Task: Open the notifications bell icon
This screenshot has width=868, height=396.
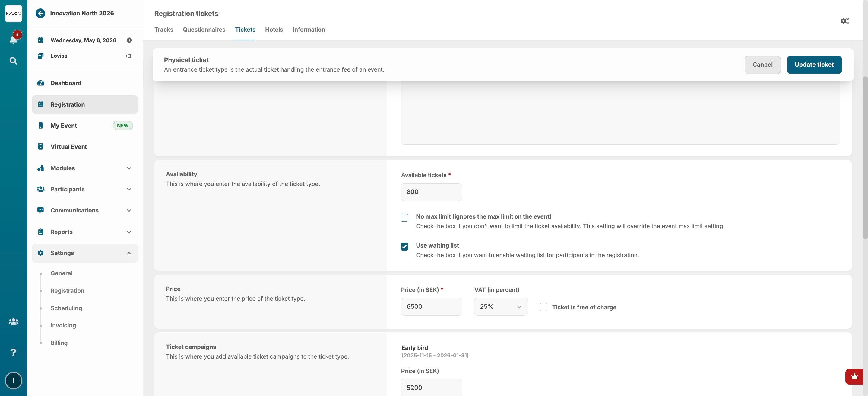Action: 14,40
